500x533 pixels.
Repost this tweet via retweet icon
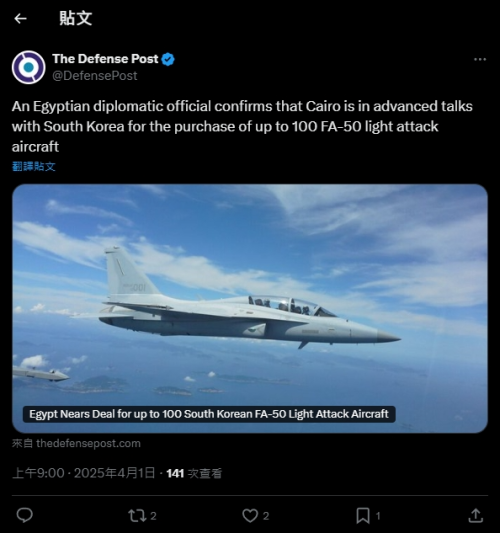[x=136, y=516]
